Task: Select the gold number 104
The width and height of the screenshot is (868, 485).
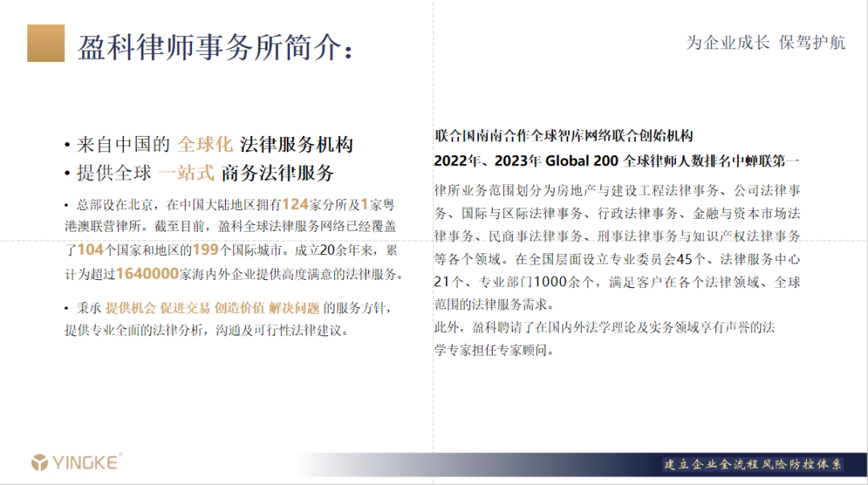Action: 90,250
